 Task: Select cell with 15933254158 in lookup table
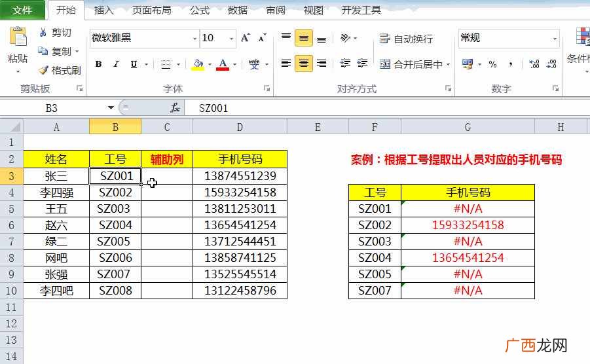pos(468,225)
